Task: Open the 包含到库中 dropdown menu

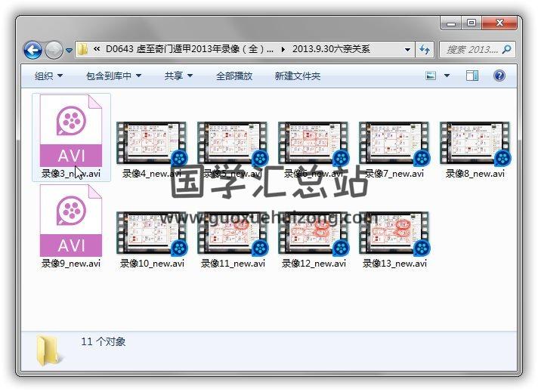Action: 113,76
